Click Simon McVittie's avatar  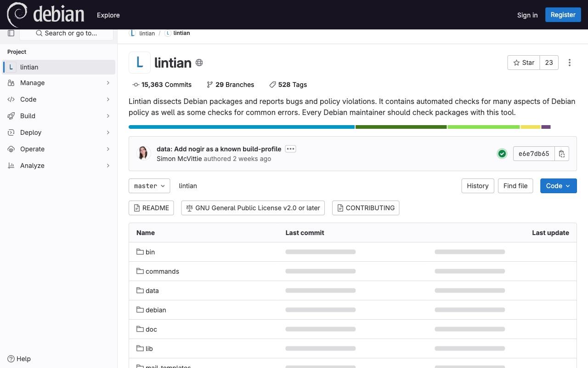[x=143, y=153]
